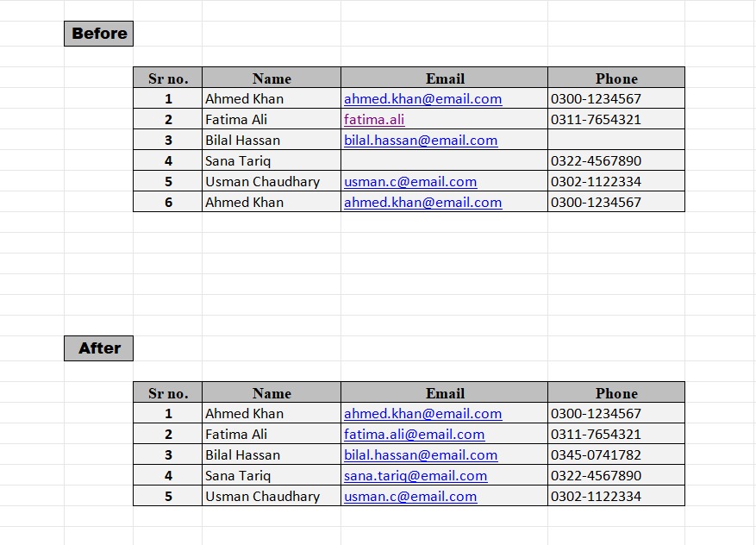Select Usman Chaudhary name cell in After table
The image size is (756, 545).
272,497
